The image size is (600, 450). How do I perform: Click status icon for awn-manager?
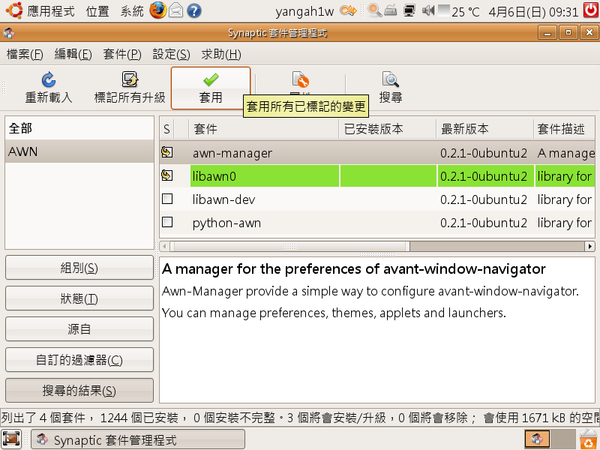[167, 153]
